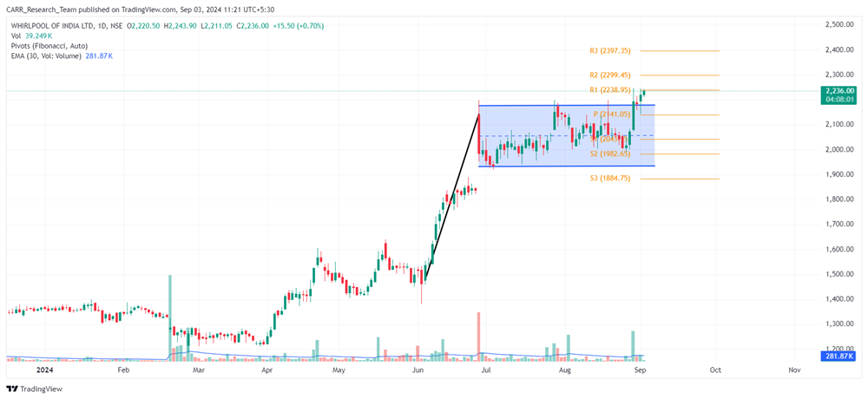
Task: Click the R1 (2238.95) pivot label
Action: [610, 89]
